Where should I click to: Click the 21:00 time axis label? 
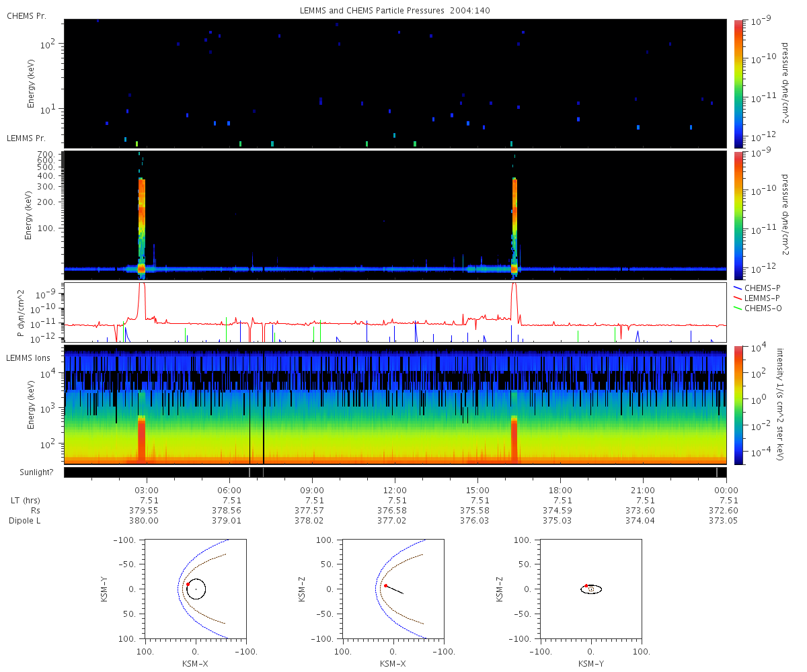[643, 490]
